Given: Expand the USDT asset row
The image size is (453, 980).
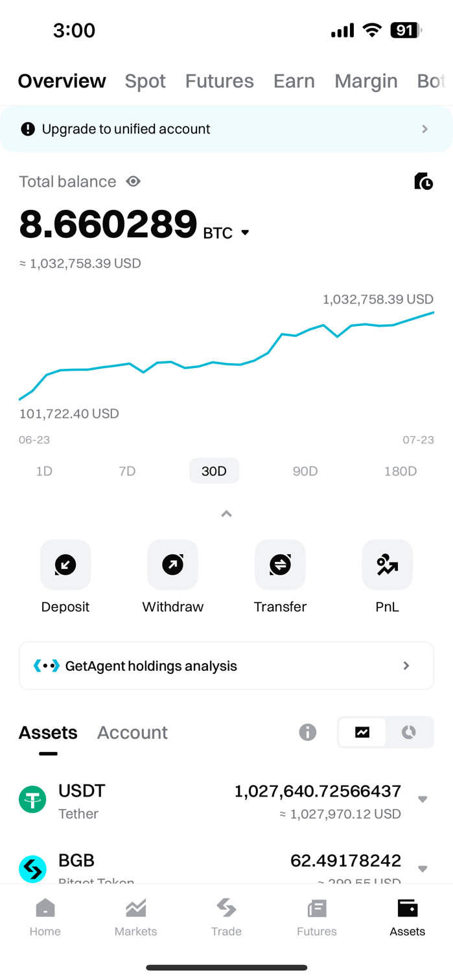Looking at the screenshot, I should 423,799.
